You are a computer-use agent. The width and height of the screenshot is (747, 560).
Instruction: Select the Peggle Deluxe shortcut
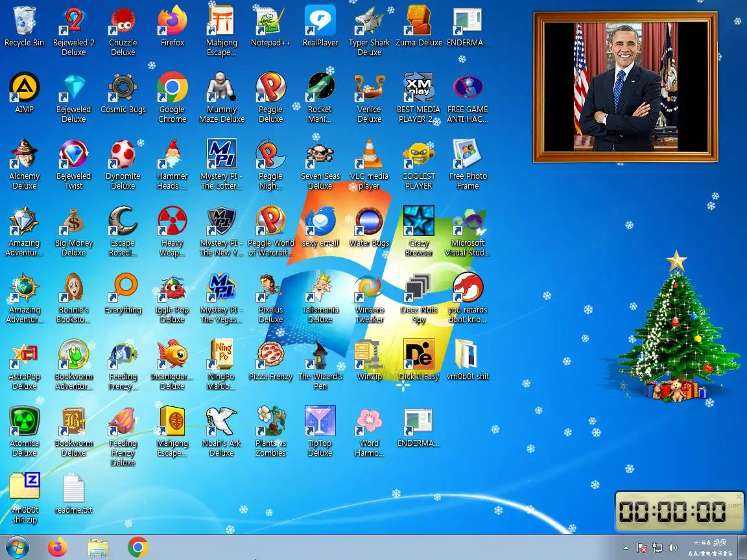[270, 98]
